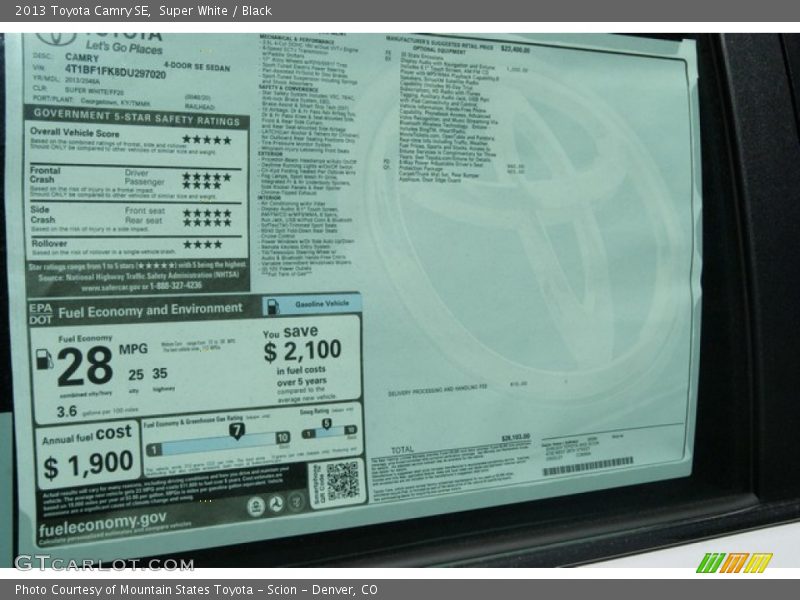
Task: Click the 35 highway MPG value
Action: coord(160,373)
